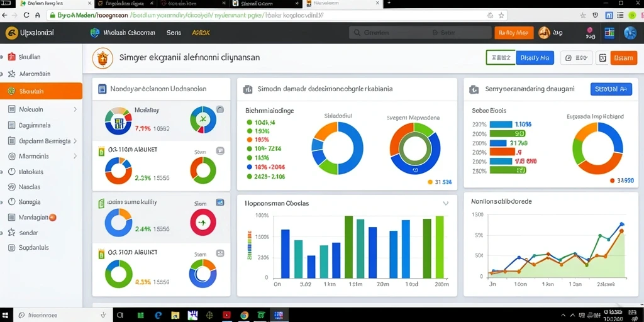Expand the Mlamonins sidebar item chevron
Screen dimensions: 644x322
75,156
